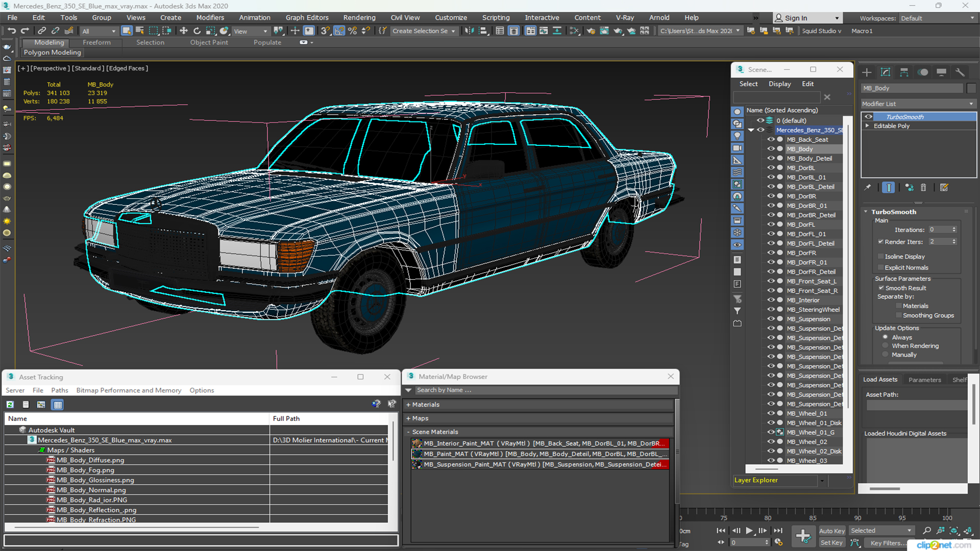
Task: Click the Auto Key button
Action: point(832,531)
